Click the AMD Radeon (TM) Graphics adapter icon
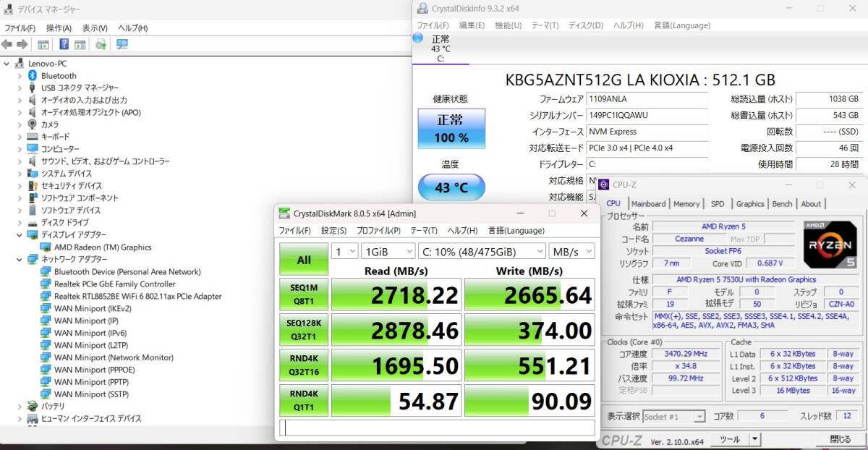This screenshot has width=868, height=450. (x=46, y=247)
